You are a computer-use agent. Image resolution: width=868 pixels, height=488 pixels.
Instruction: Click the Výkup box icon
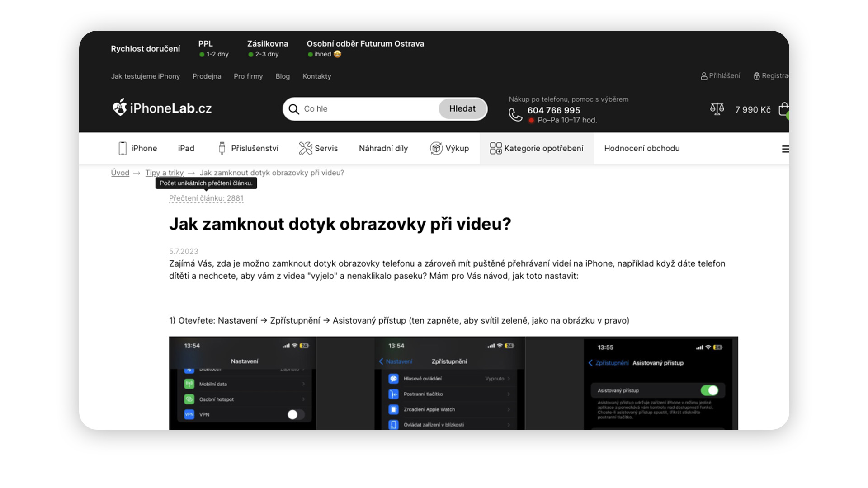pos(436,148)
